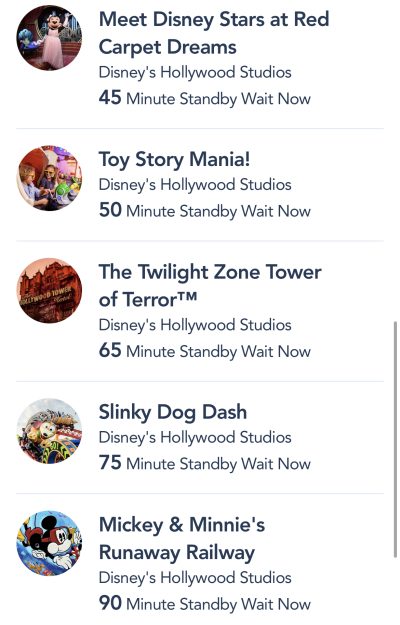Tap the 90 Minute Standby Wait text
This screenshot has width=400, height=625.
[x=205, y=603]
